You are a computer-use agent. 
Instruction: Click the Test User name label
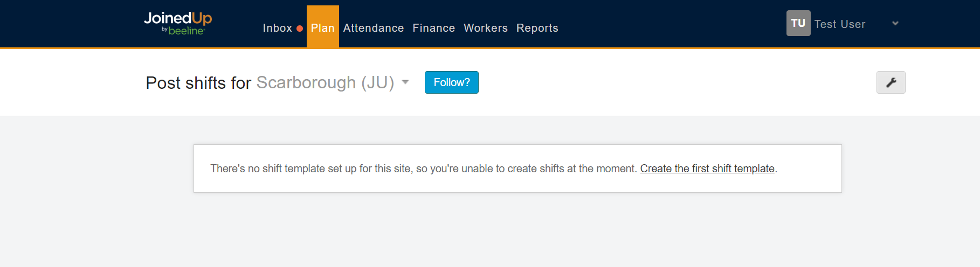click(x=839, y=24)
